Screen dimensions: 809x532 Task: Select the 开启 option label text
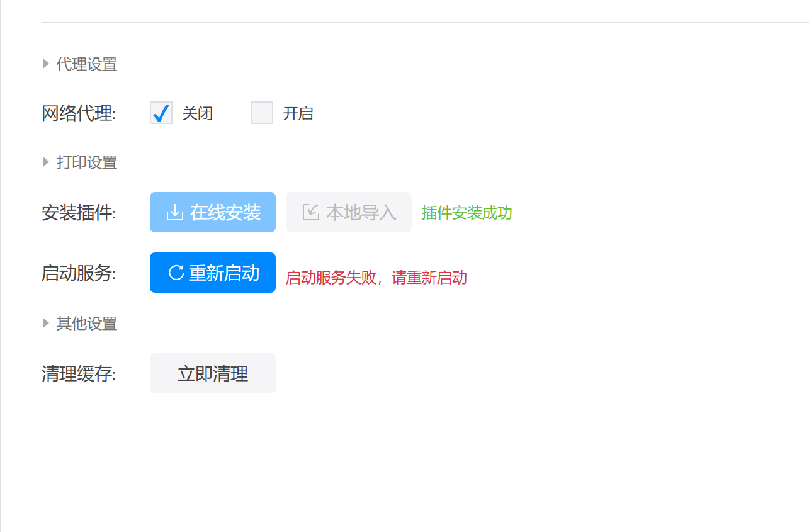pos(298,114)
